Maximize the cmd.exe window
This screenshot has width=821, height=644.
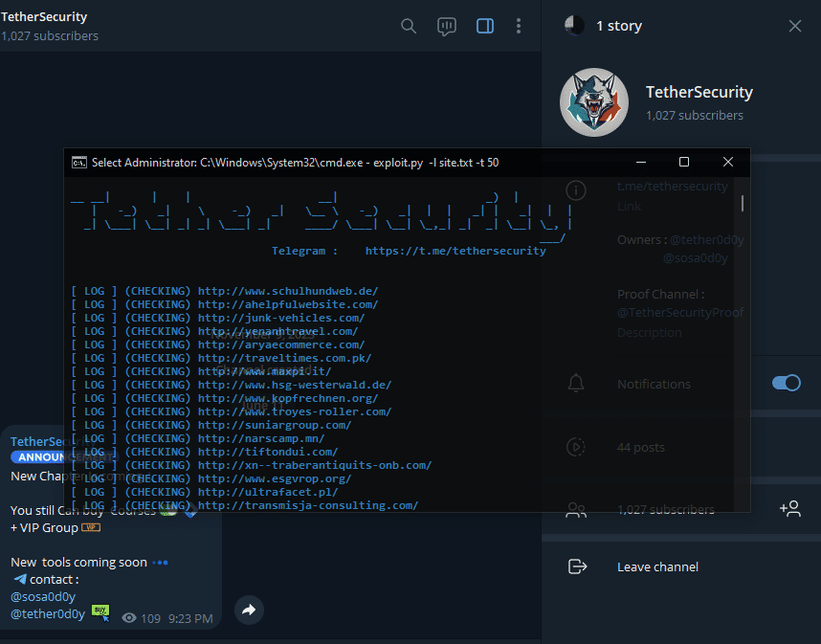[x=684, y=163]
